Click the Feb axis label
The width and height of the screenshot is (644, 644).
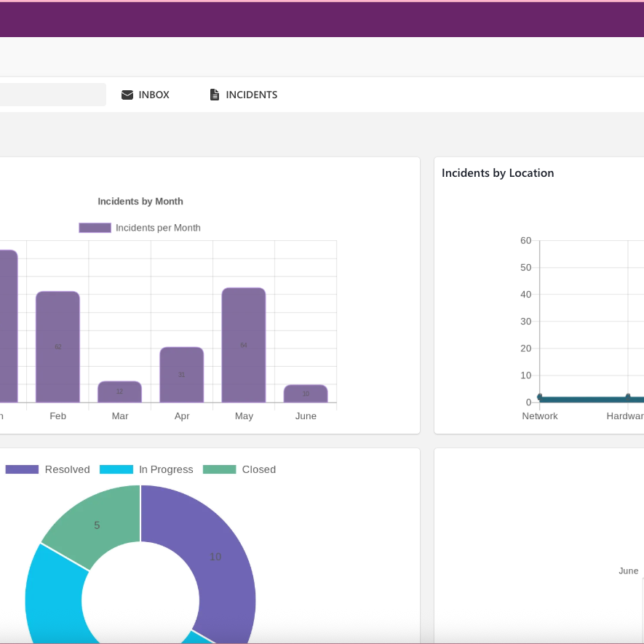(x=58, y=416)
